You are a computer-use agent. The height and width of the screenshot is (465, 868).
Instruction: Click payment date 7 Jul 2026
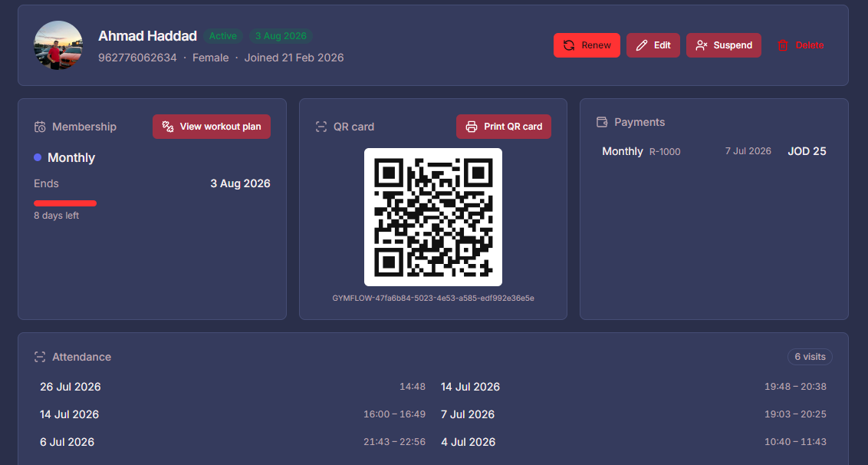coord(748,151)
